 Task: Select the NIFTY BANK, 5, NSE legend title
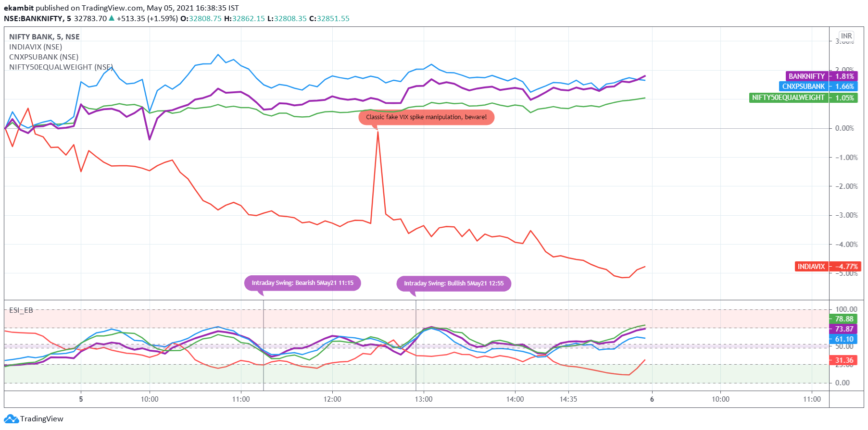point(44,37)
